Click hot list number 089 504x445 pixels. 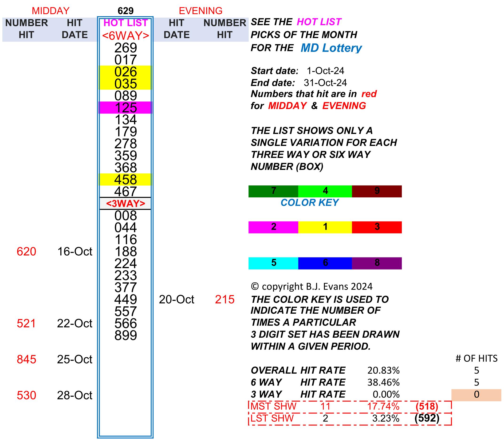126,96
